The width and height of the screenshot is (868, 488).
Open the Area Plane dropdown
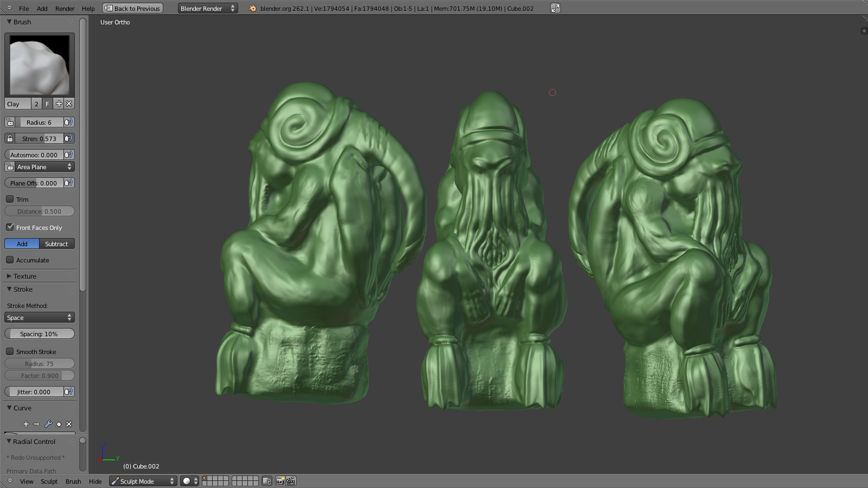[x=44, y=167]
